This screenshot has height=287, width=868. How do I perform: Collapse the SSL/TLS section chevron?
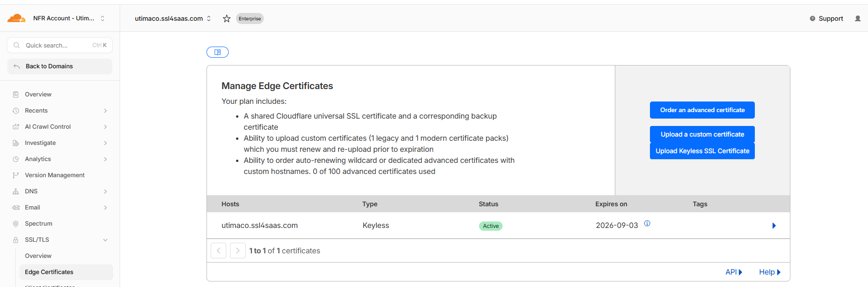(x=105, y=240)
